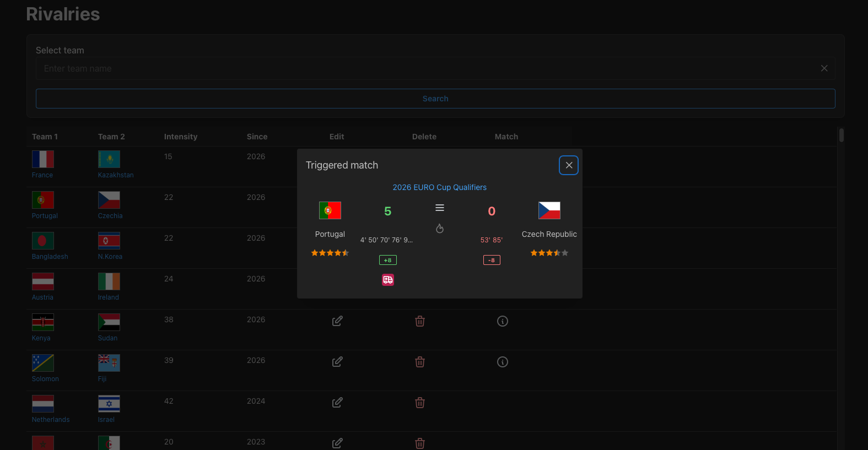Click the Match column header
Image resolution: width=868 pixels, height=450 pixels.
tap(506, 137)
